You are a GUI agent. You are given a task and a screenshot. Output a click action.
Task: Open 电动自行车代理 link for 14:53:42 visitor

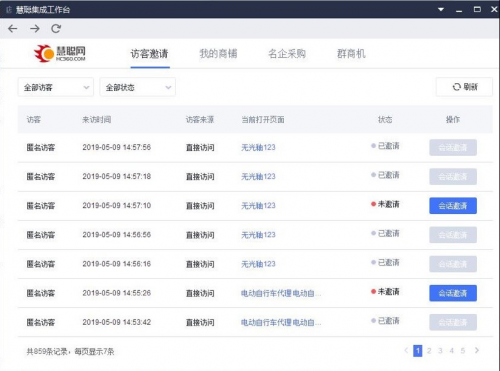click(x=281, y=322)
